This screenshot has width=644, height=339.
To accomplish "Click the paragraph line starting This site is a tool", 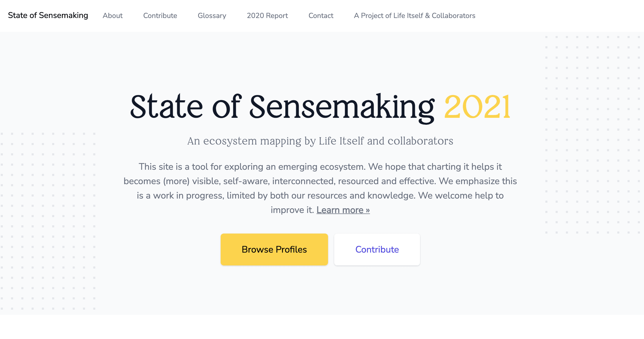I will click(x=320, y=167).
